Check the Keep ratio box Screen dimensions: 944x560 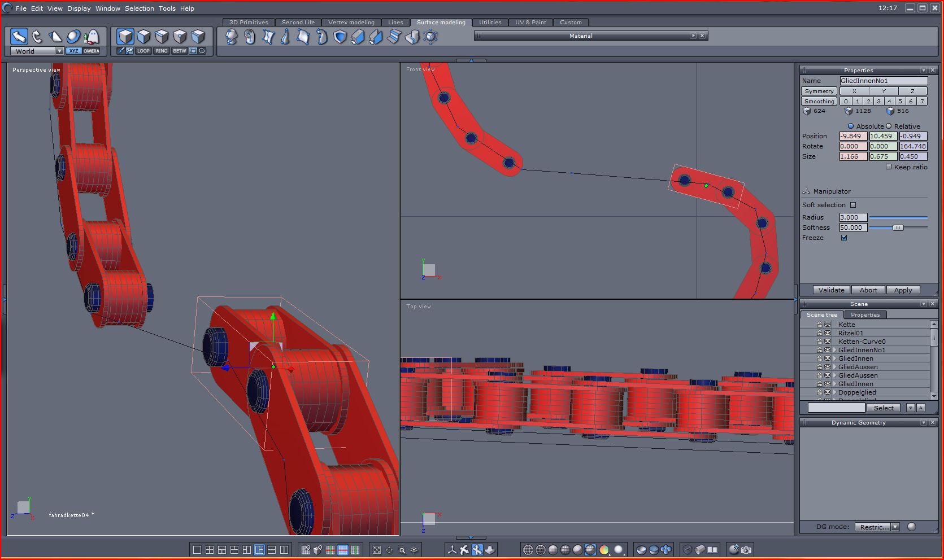click(889, 167)
